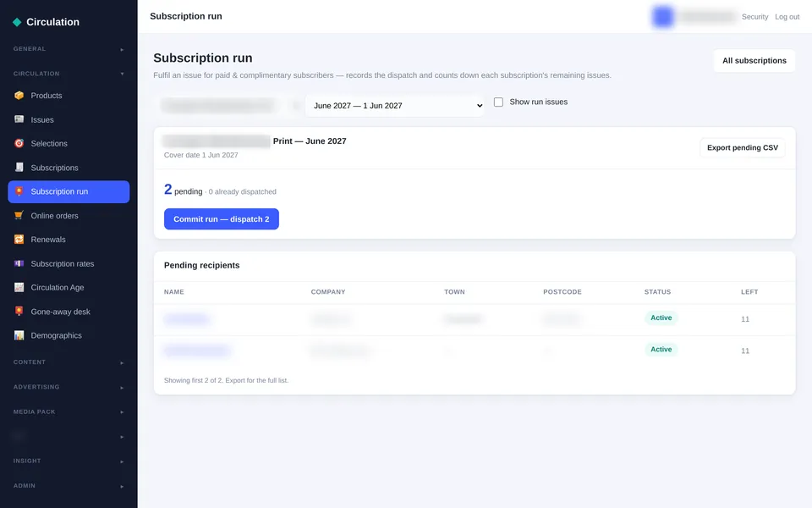Click the Online orders cart icon

tap(19, 215)
